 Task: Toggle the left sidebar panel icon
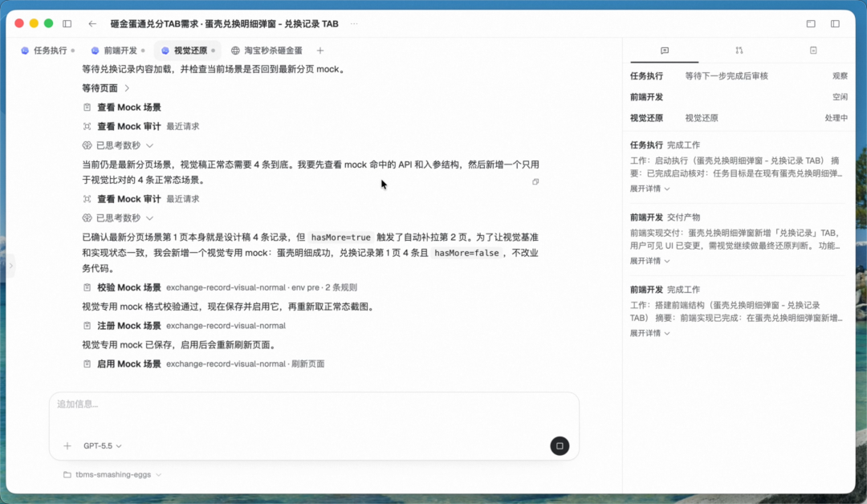click(67, 24)
